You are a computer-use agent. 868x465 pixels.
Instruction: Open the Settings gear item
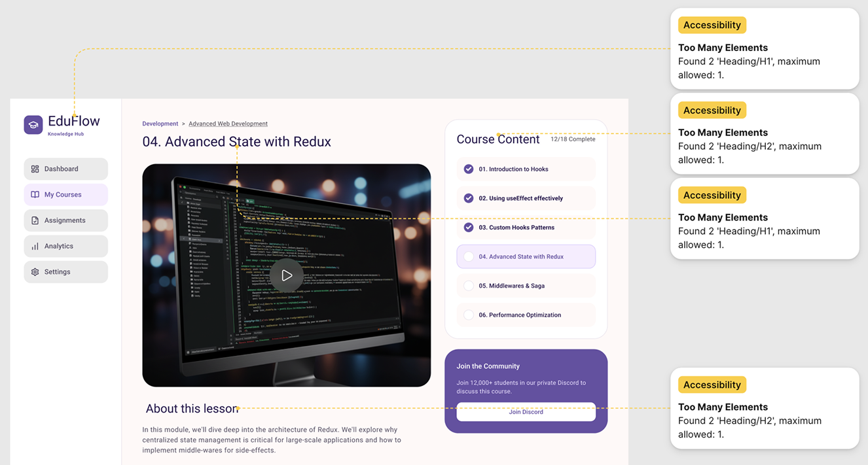point(66,272)
